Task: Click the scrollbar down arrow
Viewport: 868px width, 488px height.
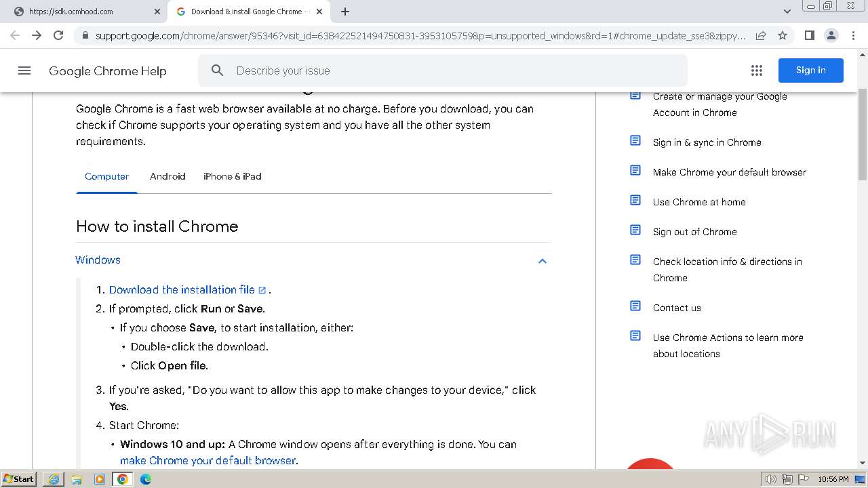Action: click(x=863, y=463)
